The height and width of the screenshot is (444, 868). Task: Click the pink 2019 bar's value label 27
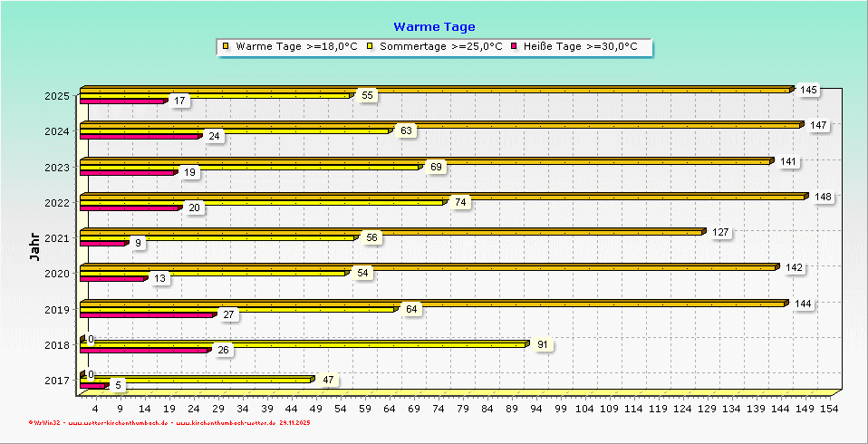tap(228, 314)
